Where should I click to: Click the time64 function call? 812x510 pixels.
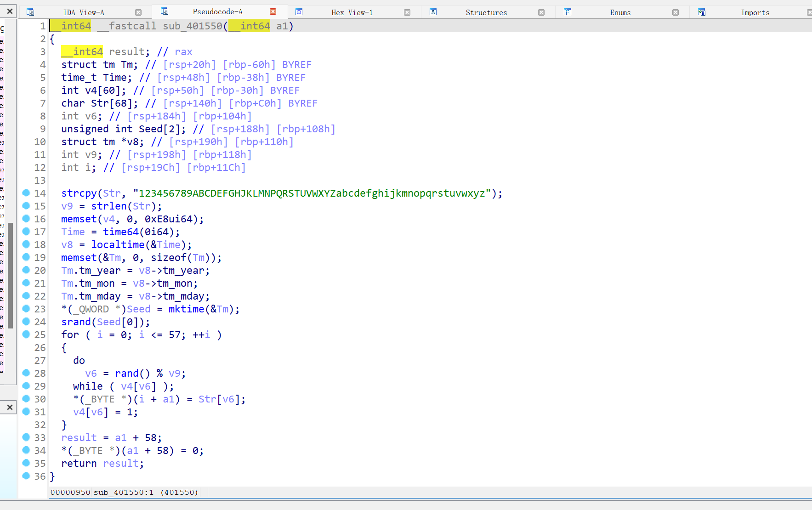point(120,232)
